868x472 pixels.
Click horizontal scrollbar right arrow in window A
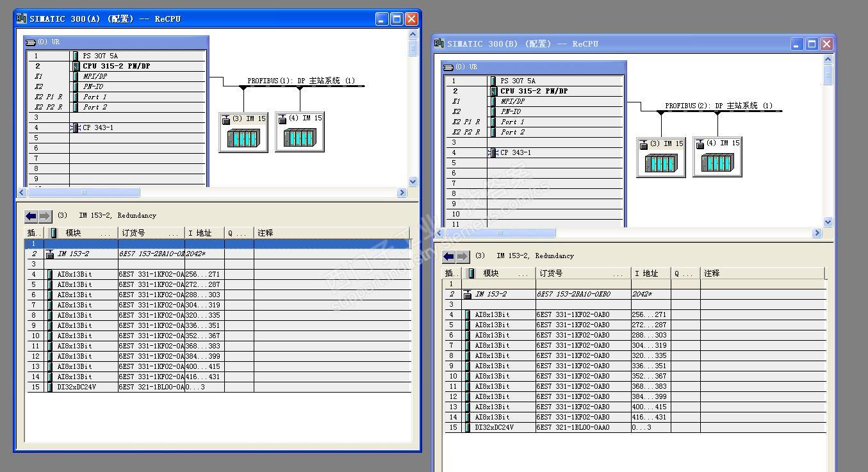402,192
